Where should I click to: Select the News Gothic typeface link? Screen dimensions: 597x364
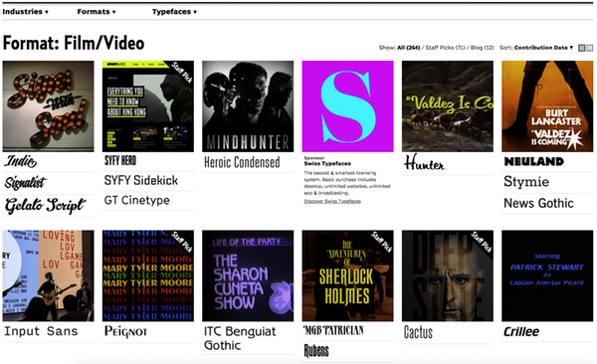tap(538, 203)
